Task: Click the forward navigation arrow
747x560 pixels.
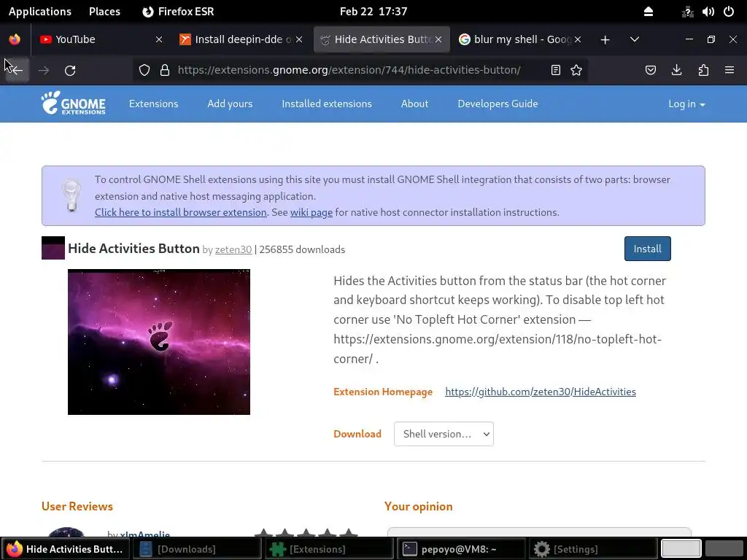Action: [x=44, y=71]
